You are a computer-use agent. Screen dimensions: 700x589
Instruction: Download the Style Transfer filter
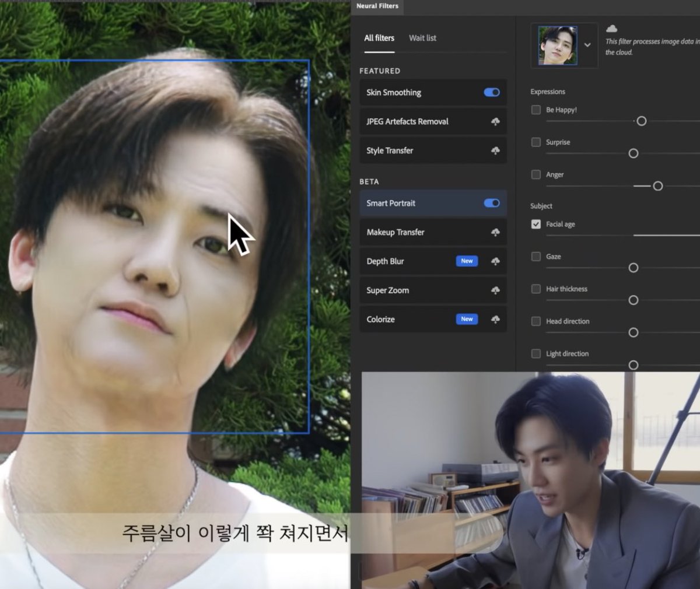(x=495, y=150)
